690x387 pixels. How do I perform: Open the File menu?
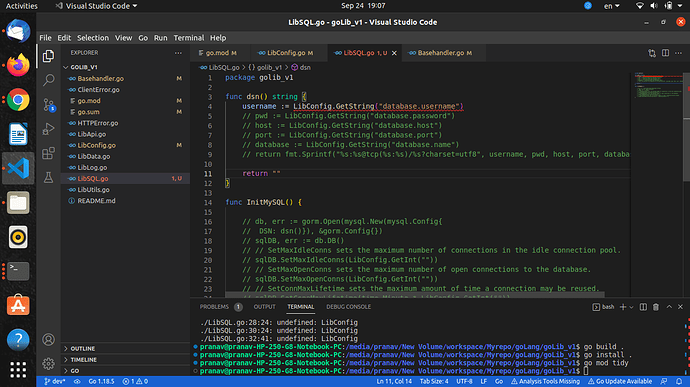[x=45, y=38]
